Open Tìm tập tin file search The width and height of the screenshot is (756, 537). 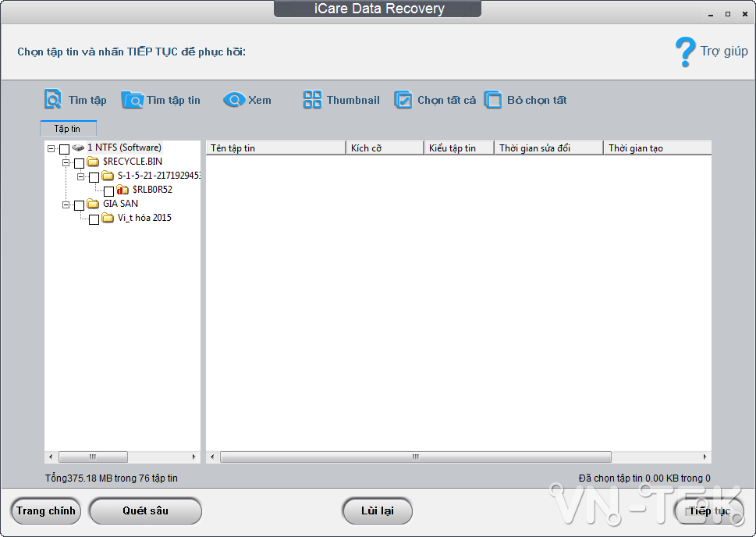(x=133, y=99)
